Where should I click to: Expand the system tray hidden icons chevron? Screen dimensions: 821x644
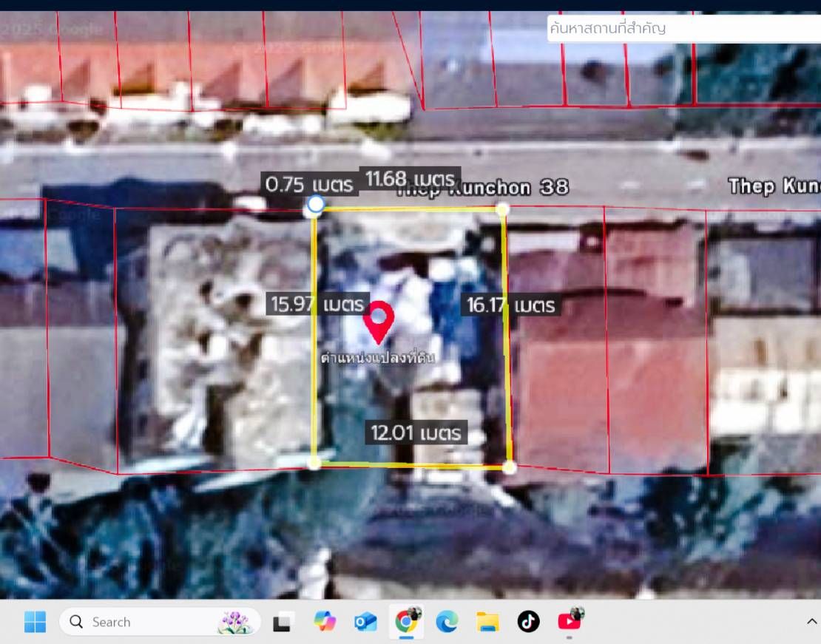tap(811, 622)
